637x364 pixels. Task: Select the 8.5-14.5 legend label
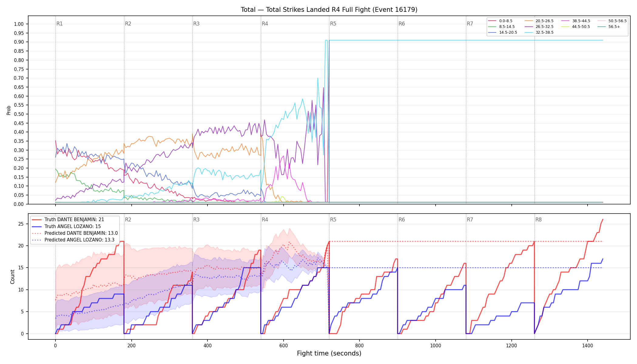[507, 27]
